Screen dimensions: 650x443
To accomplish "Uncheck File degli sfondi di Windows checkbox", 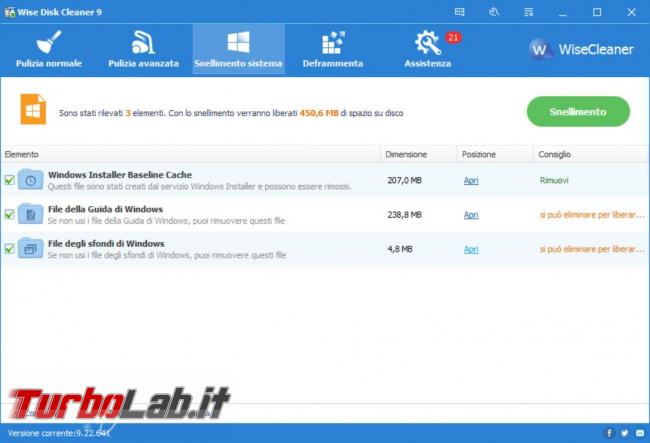I will coord(10,249).
